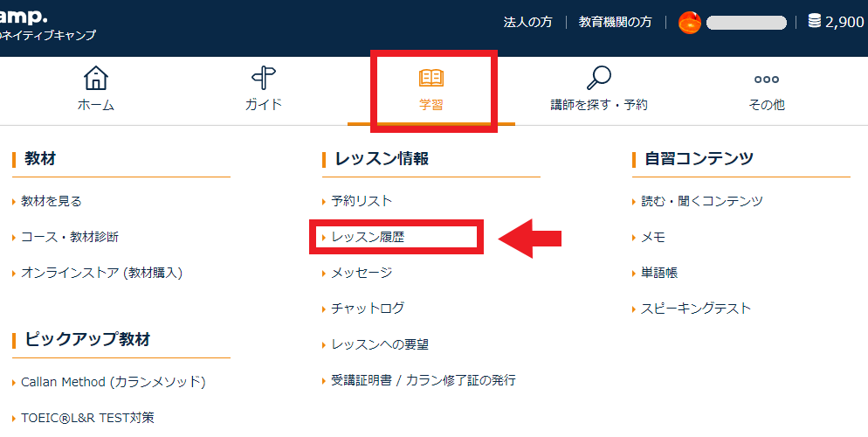Open レッスン履歴 link
The height and width of the screenshot is (437, 868).
pyautogui.click(x=368, y=237)
